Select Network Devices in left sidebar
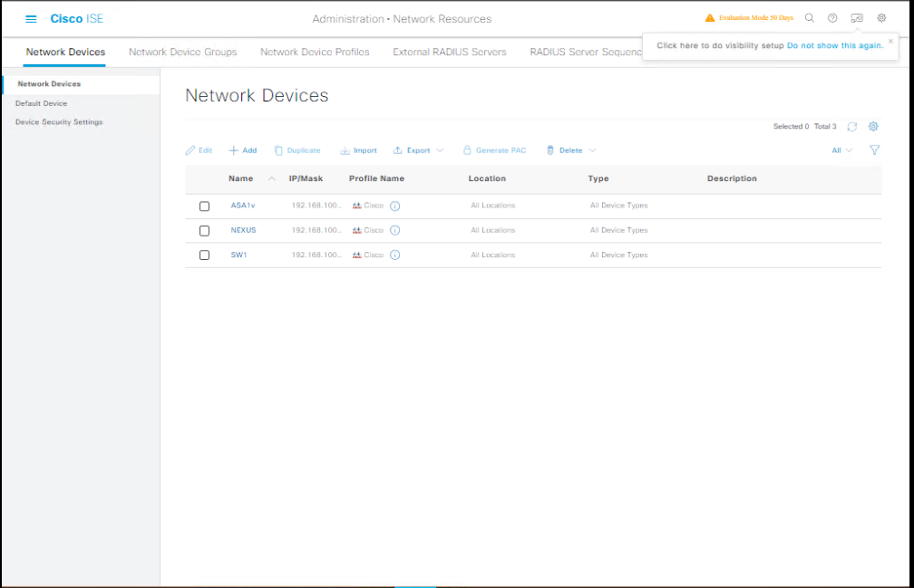914x588 pixels. tap(49, 84)
